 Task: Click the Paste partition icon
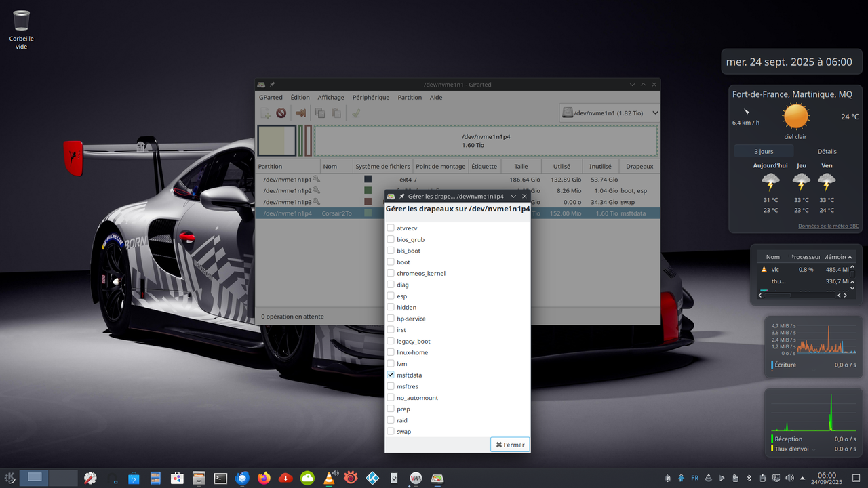[x=335, y=113]
